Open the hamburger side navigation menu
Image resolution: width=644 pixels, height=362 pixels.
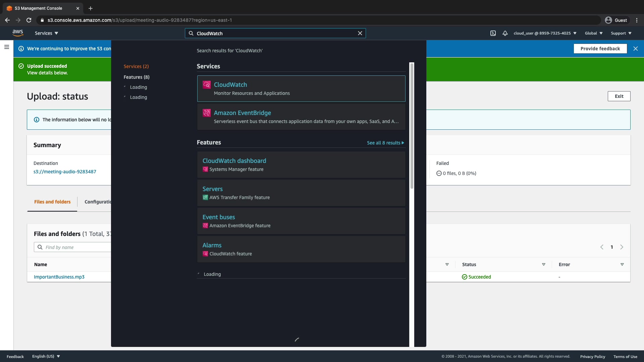6,47
